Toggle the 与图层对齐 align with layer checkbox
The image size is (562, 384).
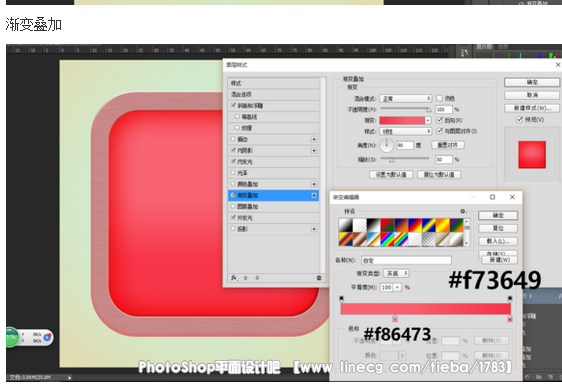[439, 131]
